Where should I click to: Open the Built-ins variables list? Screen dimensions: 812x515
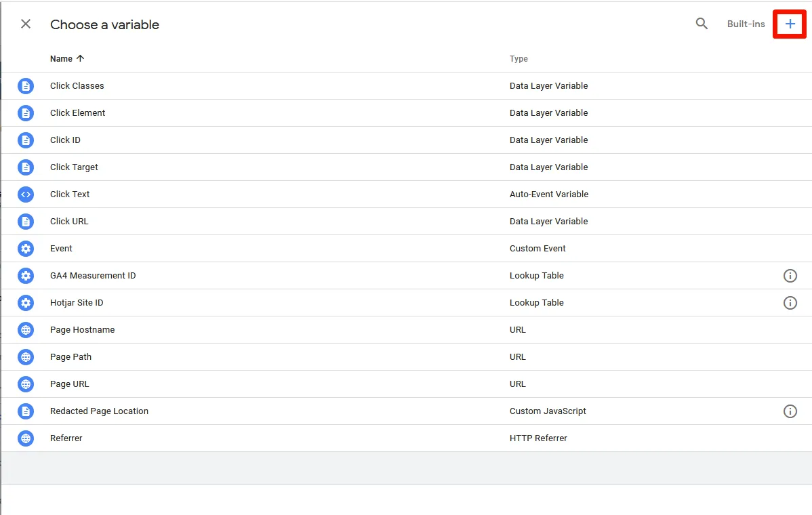tap(746, 24)
